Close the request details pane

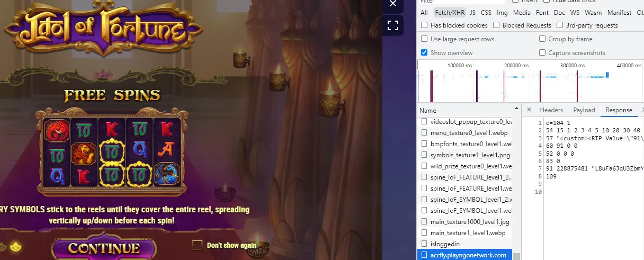point(529,110)
